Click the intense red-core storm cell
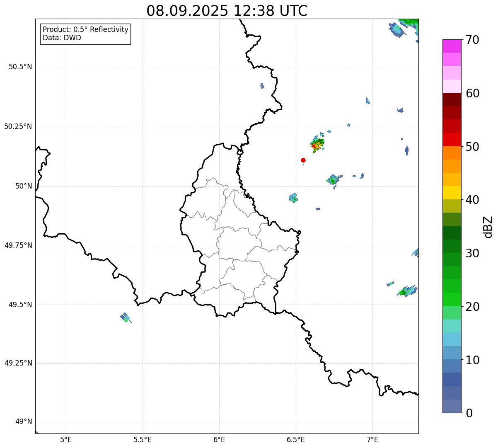498x448 pixels. tap(317, 145)
